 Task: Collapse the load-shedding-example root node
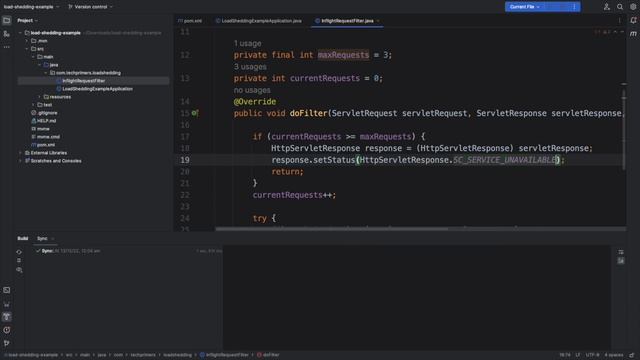point(20,33)
